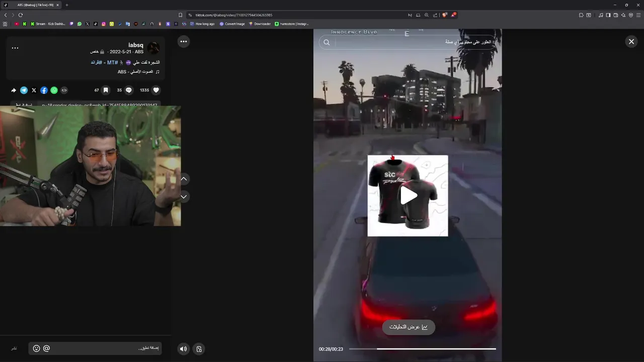
Task: Open the iabsq profile avatar
Action: point(153,48)
